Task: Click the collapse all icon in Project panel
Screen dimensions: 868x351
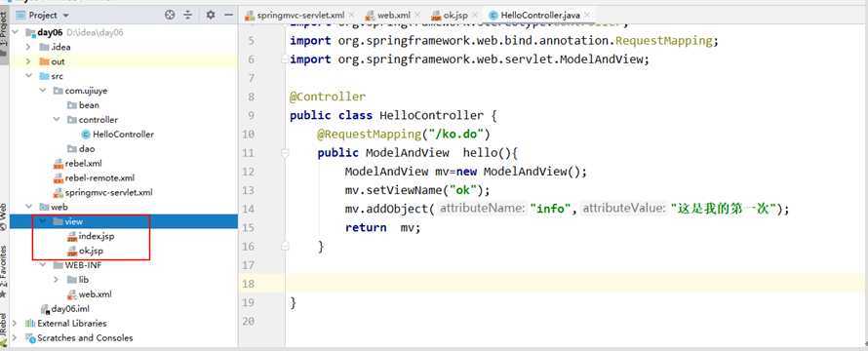Action: pyautogui.click(x=188, y=15)
